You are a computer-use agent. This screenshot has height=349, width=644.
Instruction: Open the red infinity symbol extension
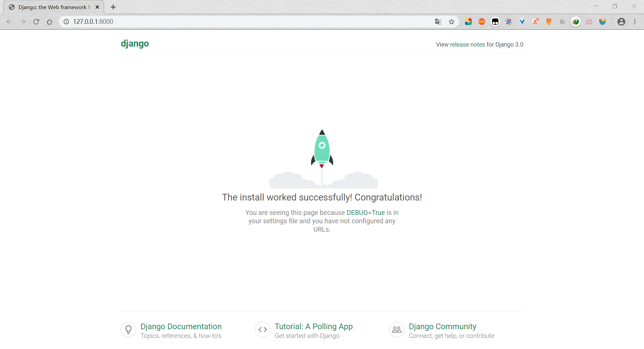[482, 22]
